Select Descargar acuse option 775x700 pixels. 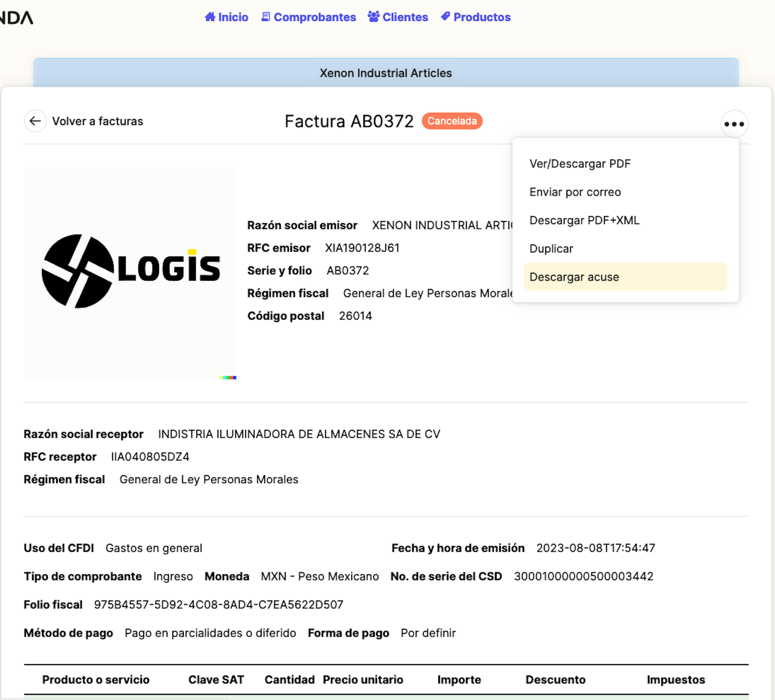625,277
